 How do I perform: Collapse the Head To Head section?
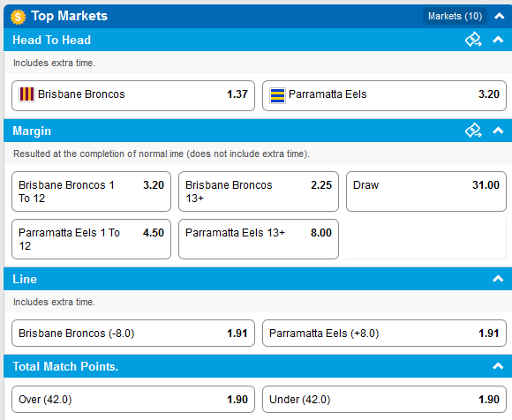click(x=498, y=40)
